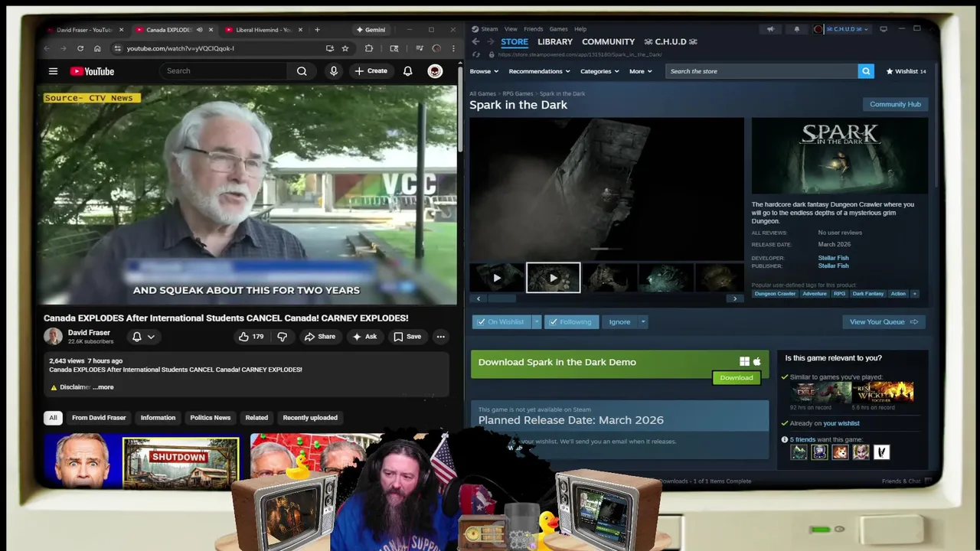Open the YouTube account avatar menu

coord(435,71)
